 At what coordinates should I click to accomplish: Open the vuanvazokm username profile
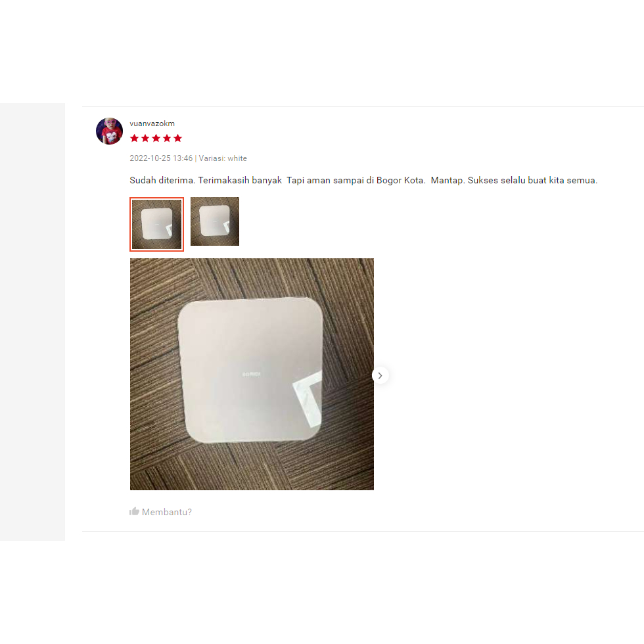pos(152,124)
